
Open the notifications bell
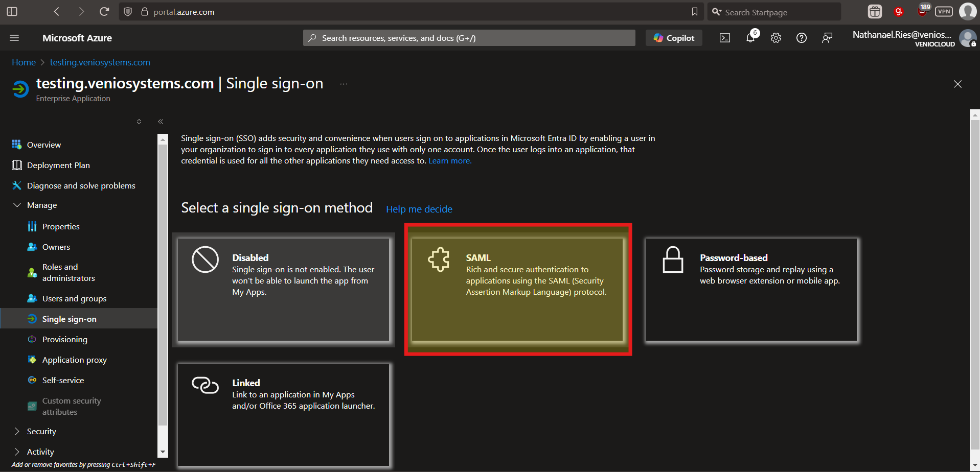click(750, 37)
